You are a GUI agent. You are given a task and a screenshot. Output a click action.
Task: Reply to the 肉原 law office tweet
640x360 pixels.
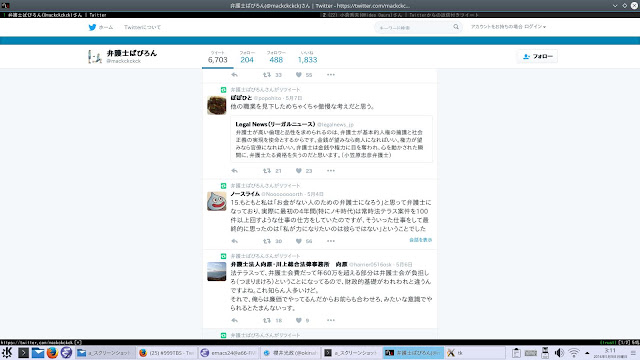pos(234,320)
